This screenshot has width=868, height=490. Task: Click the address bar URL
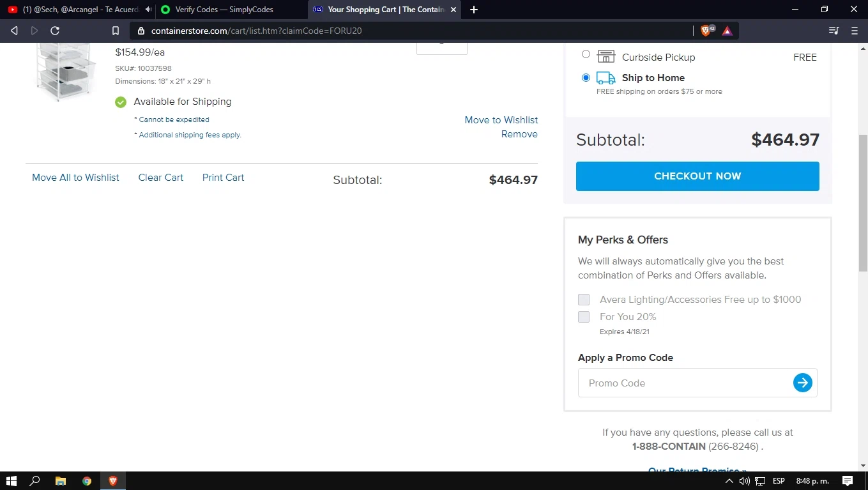[257, 31]
